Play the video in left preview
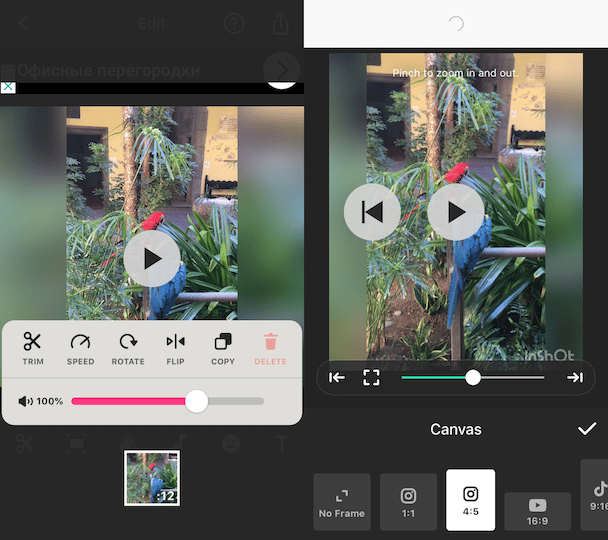The image size is (608, 540). pyautogui.click(x=152, y=259)
